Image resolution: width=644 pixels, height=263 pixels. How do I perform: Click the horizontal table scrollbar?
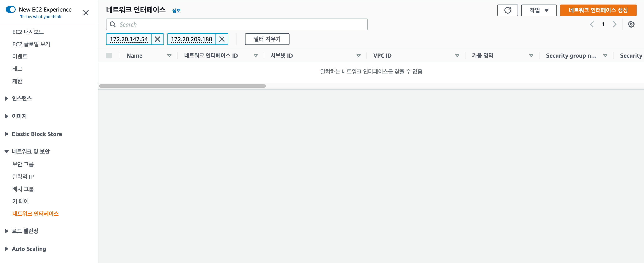182,86
